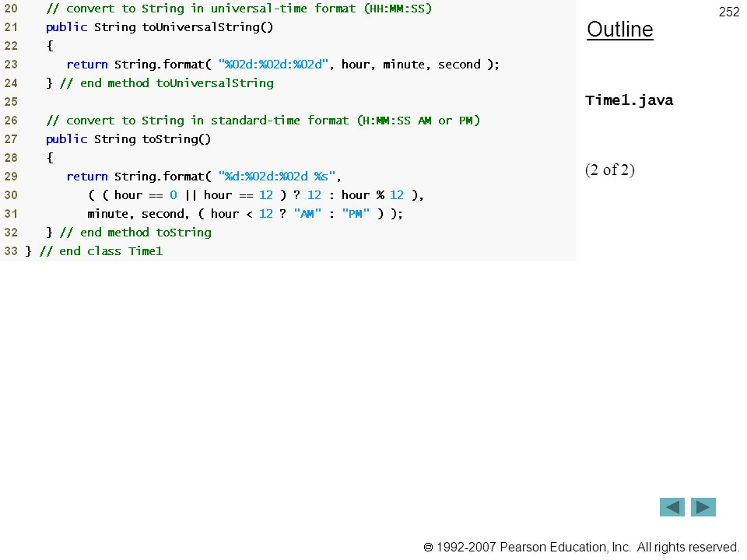Click hour == 0 condition on line 30

point(146,195)
